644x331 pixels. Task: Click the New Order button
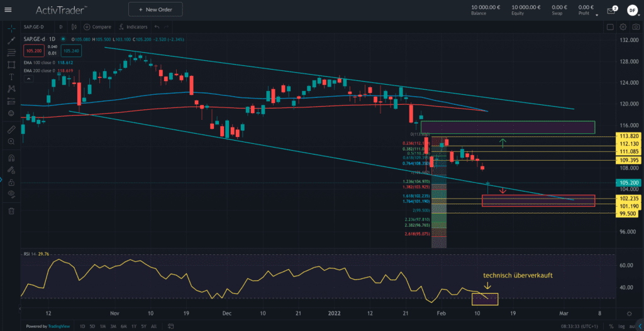point(155,9)
